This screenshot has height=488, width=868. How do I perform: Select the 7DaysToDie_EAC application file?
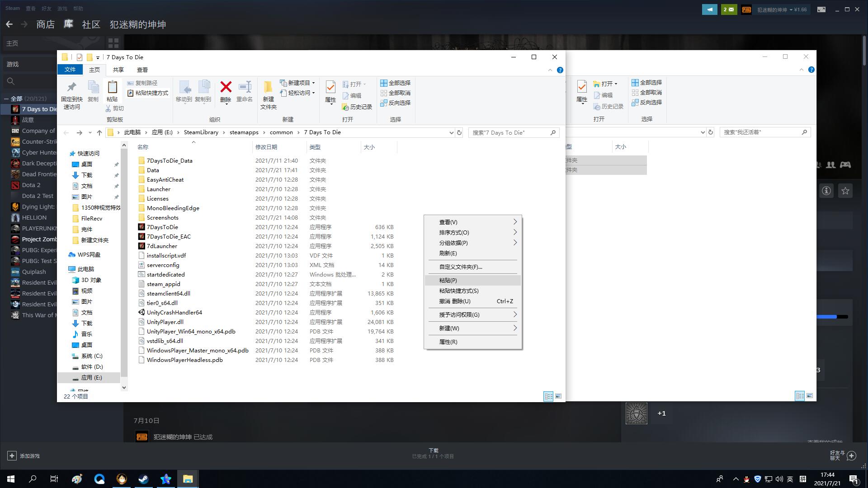(x=169, y=237)
